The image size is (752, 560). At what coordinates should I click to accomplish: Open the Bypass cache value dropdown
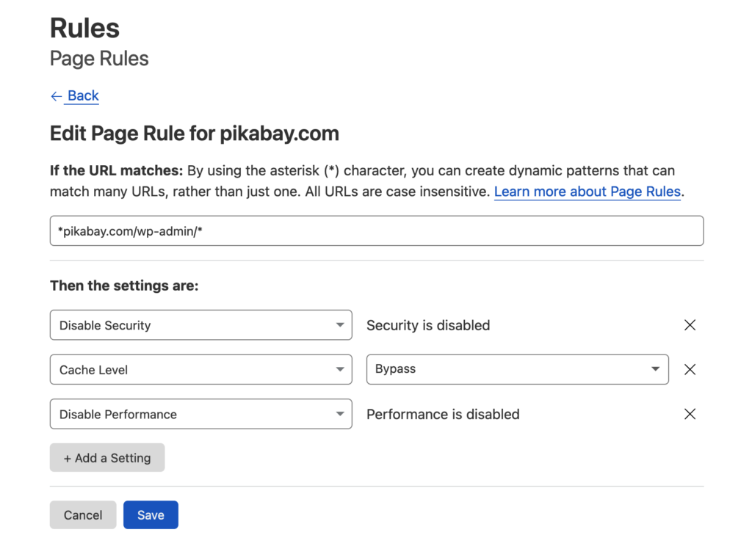518,369
